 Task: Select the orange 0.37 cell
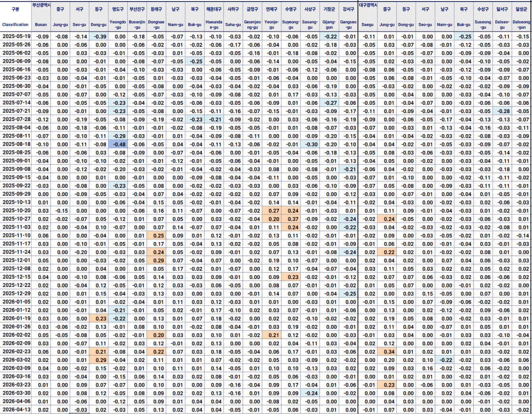291,219
